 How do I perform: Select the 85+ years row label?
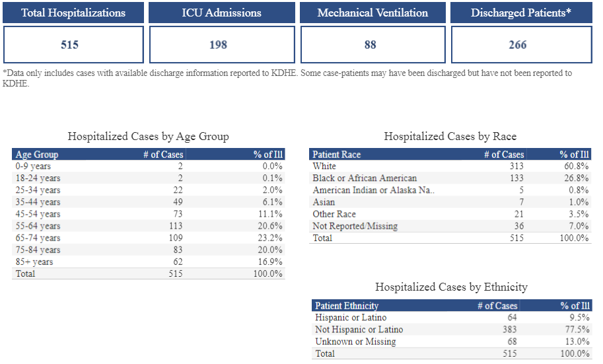click(34, 262)
